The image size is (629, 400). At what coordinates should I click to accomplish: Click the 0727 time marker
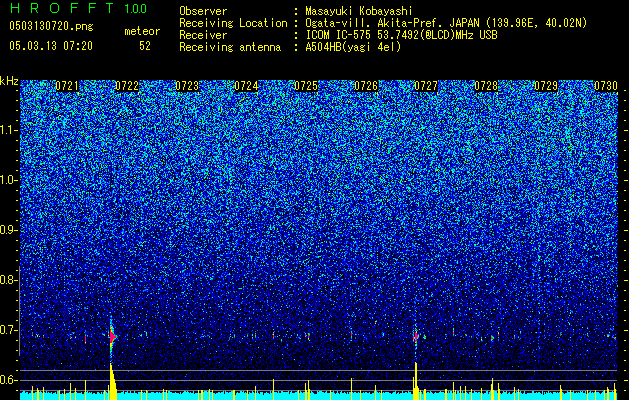(426, 86)
